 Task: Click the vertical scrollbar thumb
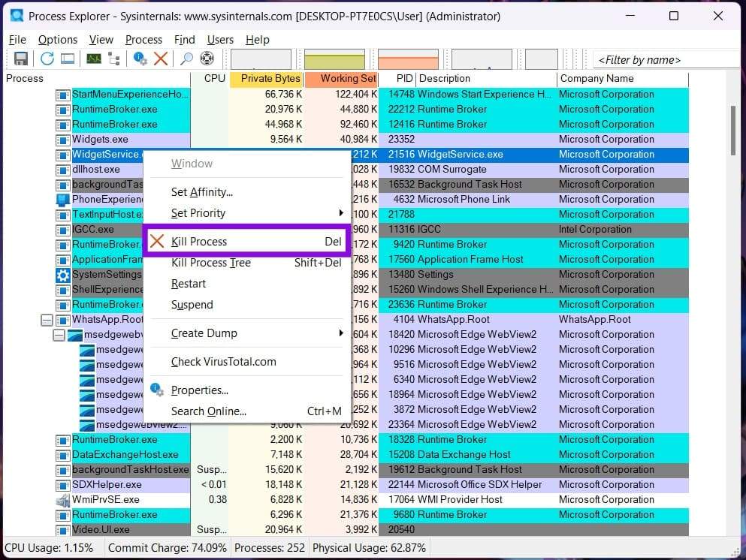click(x=733, y=130)
